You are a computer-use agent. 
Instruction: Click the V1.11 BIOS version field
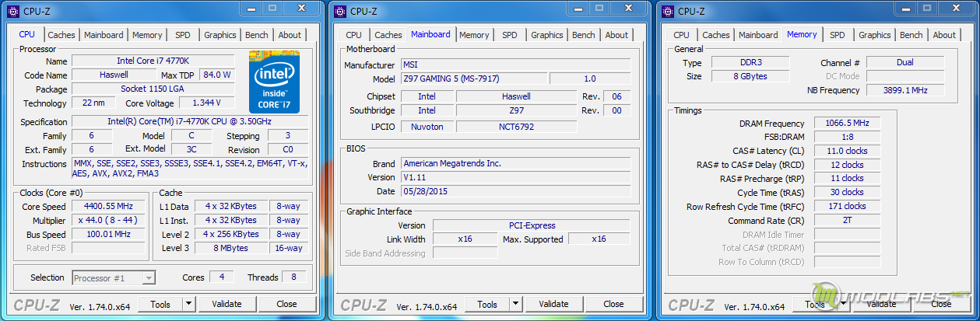pos(516,177)
